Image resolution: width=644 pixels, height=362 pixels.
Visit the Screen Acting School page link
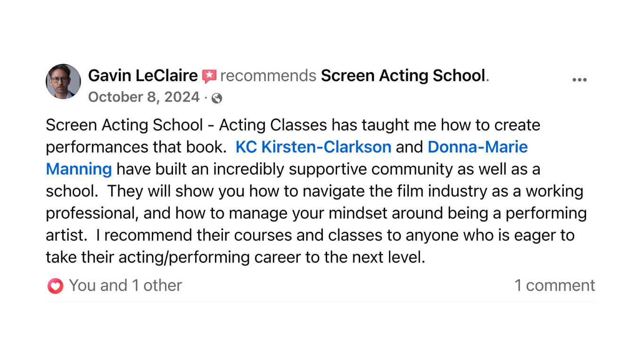click(403, 75)
